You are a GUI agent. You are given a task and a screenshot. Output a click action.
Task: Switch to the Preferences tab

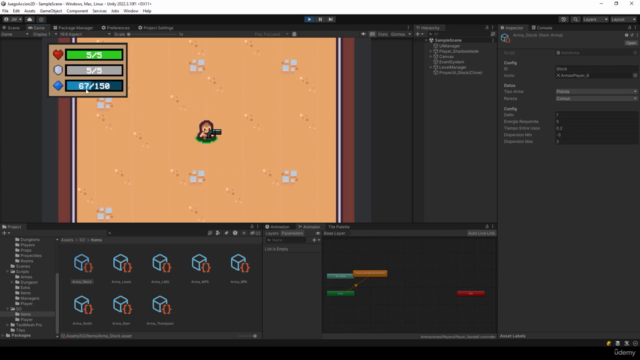[x=116, y=28]
